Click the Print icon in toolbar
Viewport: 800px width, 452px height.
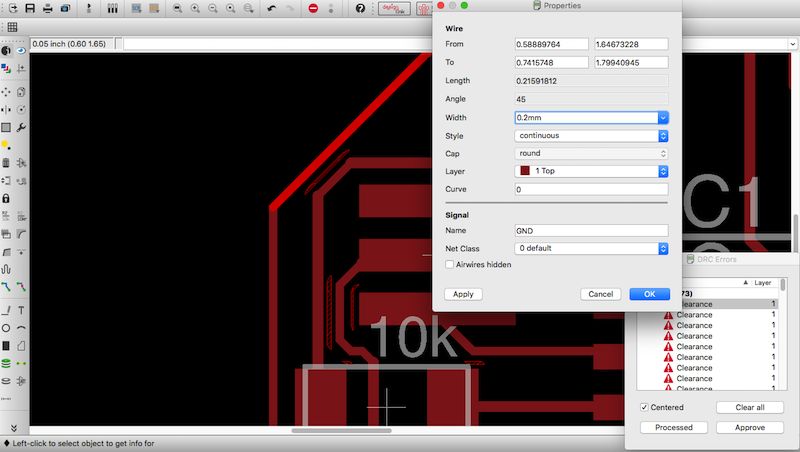tap(47, 8)
